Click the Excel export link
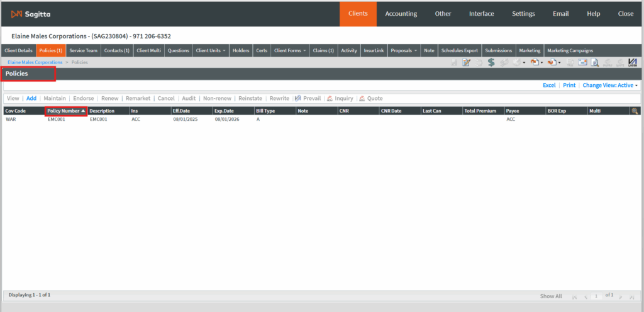This screenshot has width=644, height=312. point(549,85)
